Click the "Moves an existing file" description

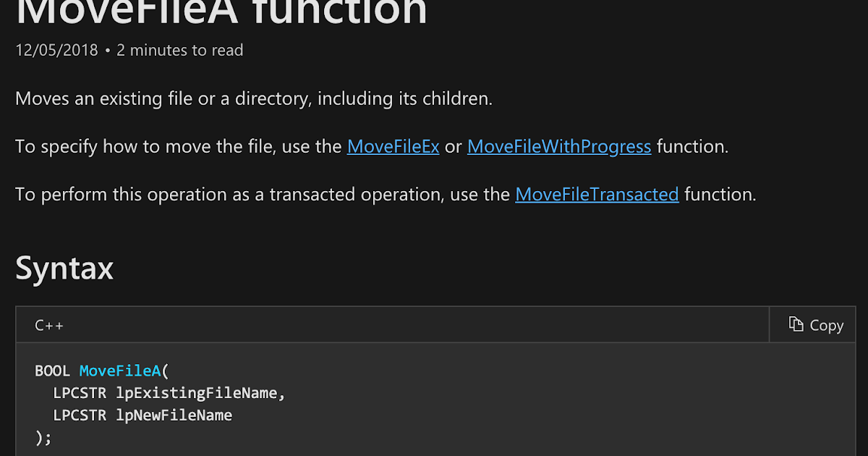tap(254, 98)
